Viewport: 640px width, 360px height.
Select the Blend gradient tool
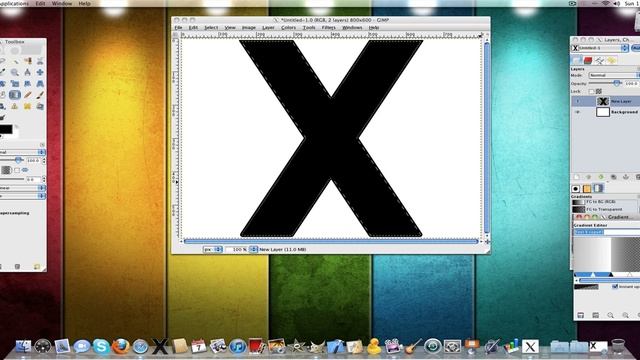pyautogui.click(x=15, y=95)
